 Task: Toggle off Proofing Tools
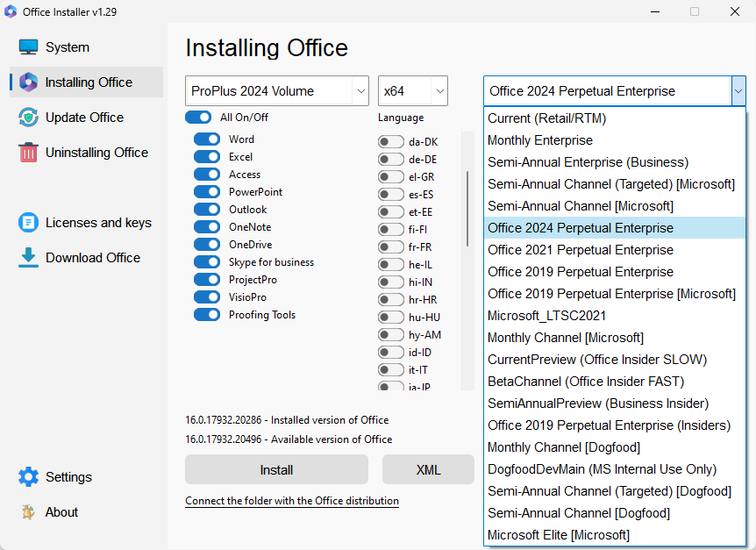(207, 315)
